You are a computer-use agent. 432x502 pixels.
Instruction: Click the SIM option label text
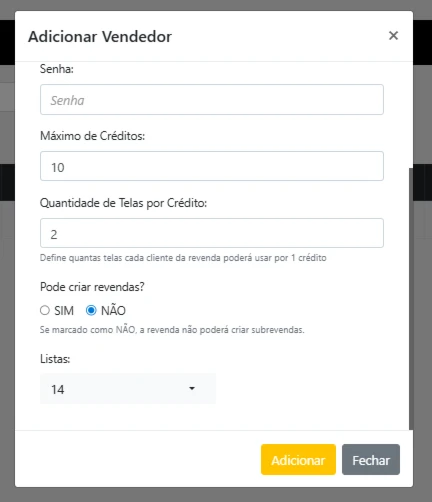[64, 311]
